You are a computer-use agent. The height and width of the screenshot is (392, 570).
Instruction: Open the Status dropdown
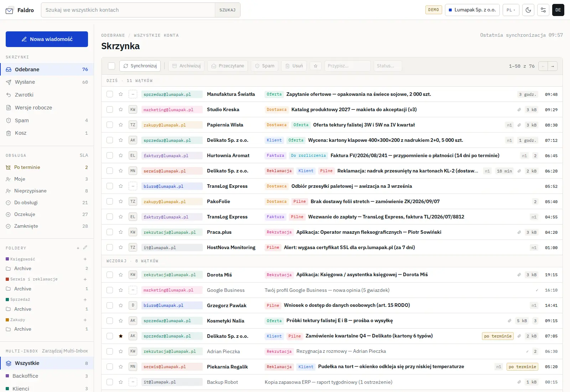point(388,66)
